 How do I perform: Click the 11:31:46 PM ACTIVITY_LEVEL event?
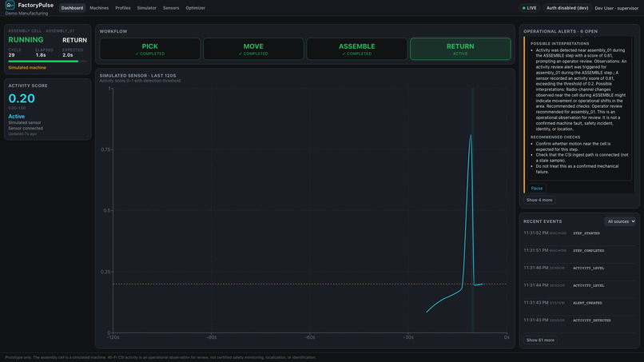[579, 268]
